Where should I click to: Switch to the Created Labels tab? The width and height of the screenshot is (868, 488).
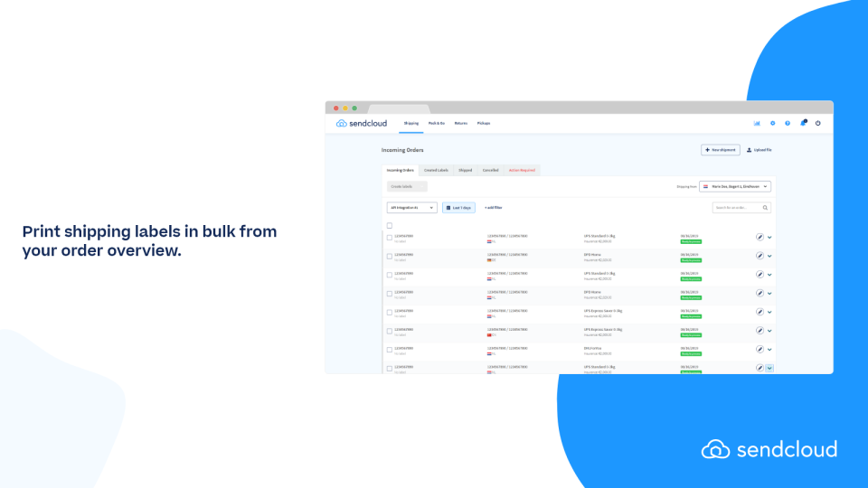coord(436,171)
